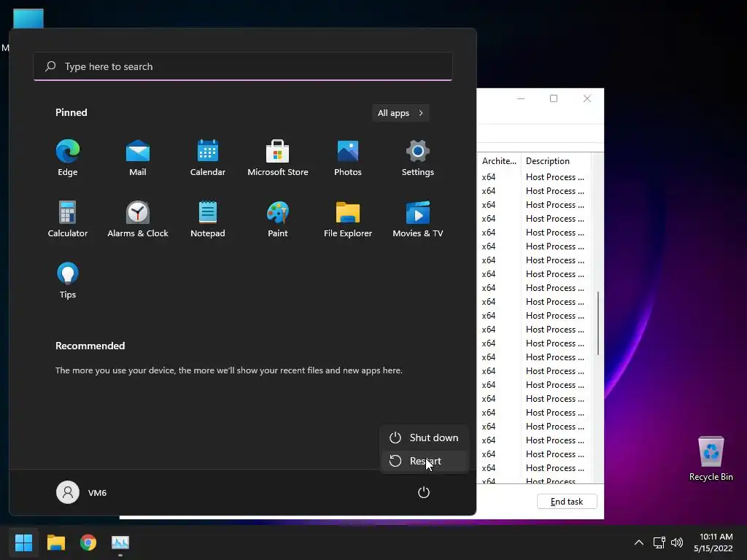Expand All apps list
The height and width of the screenshot is (560, 747).
(400, 113)
